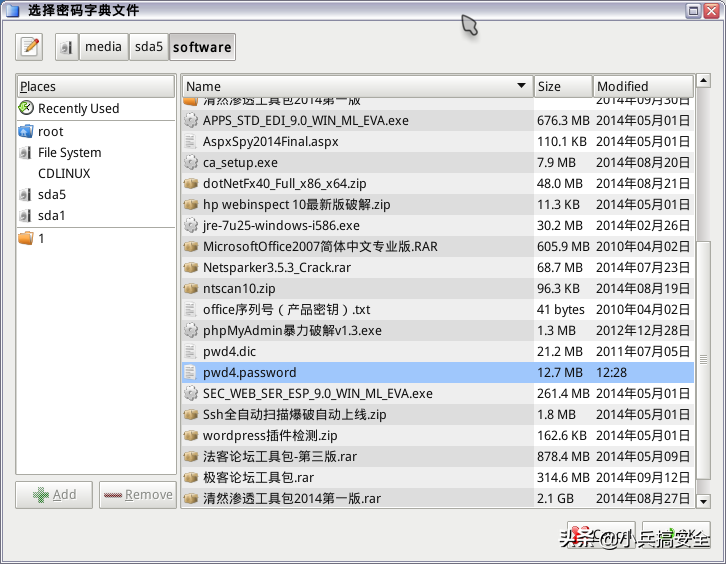Image resolution: width=726 pixels, height=564 pixels.
Task: Maximize the 选择密码字典文件 dialog window
Action: coord(693,10)
